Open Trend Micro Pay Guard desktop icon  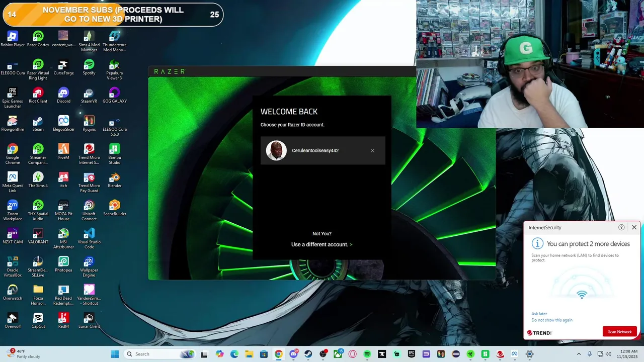tap(89, 182)
